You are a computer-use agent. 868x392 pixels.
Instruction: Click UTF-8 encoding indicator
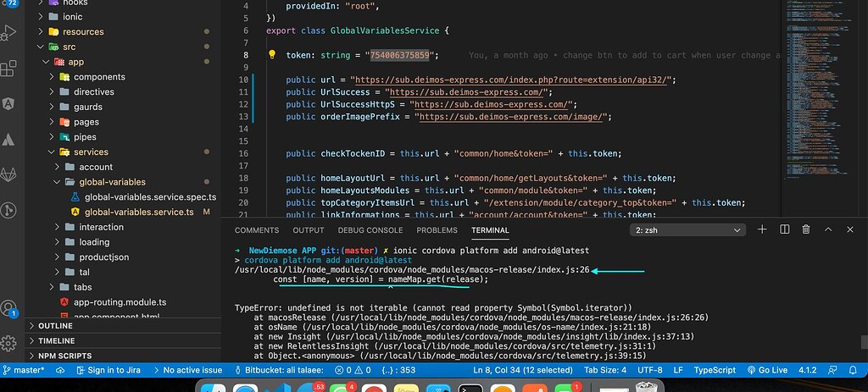[649, 370]
